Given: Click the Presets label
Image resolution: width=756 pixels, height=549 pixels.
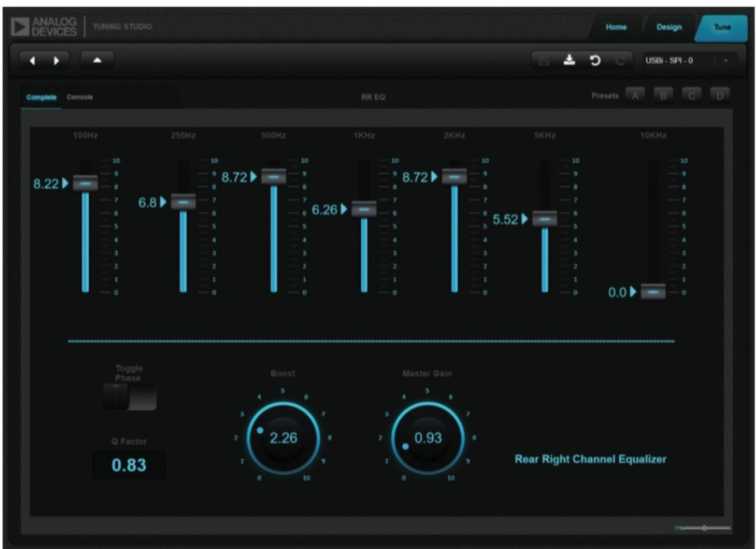Looking at the screenshot, I should (x=605, y=96).
